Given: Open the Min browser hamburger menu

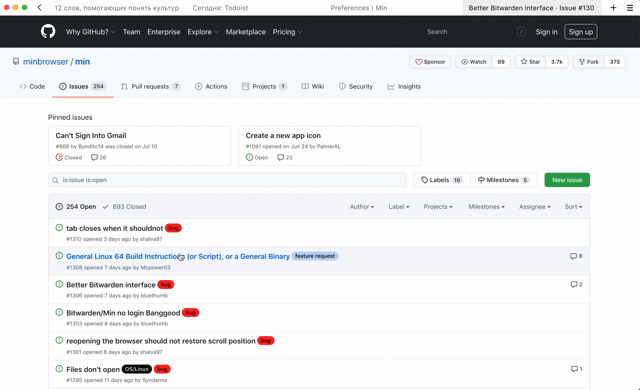Looking at the screenshot, I should [630, 8].
